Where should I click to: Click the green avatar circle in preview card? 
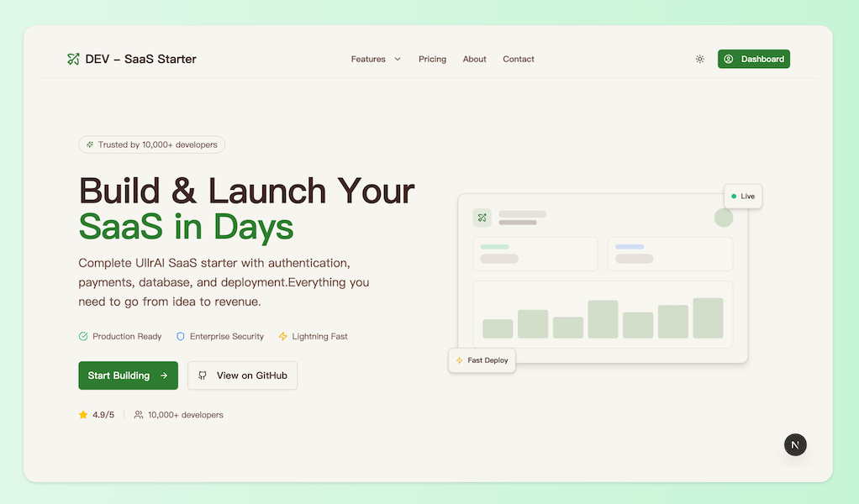coord(724,217)
